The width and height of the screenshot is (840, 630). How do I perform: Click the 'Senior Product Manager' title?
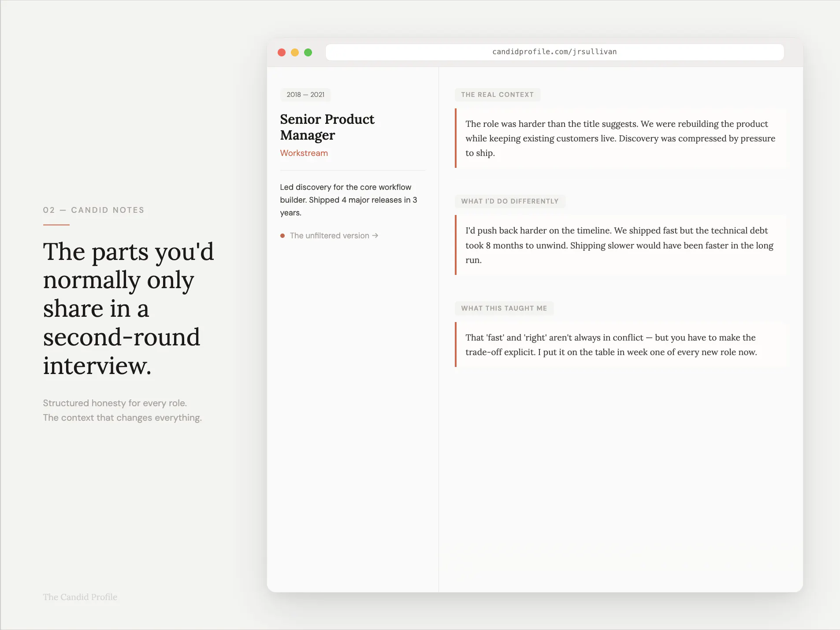coord(327,127)
